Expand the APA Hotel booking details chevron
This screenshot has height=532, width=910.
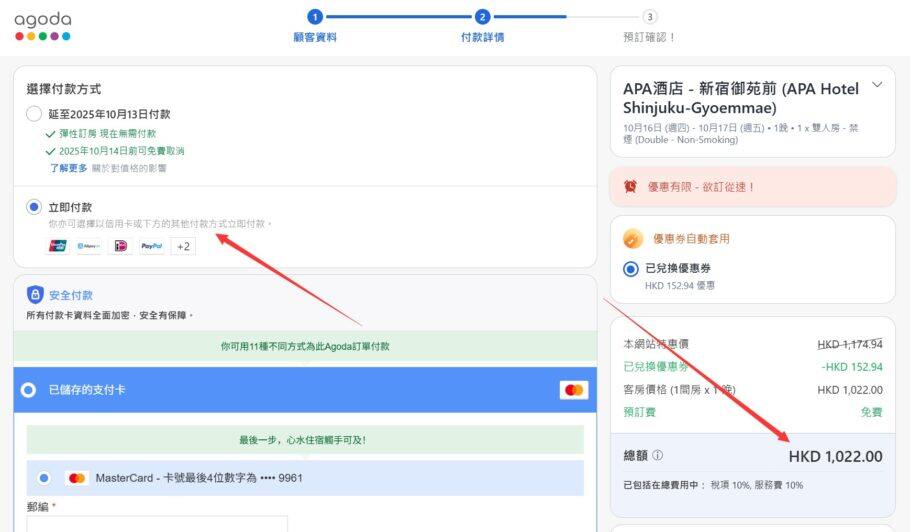tap(877, 85)
